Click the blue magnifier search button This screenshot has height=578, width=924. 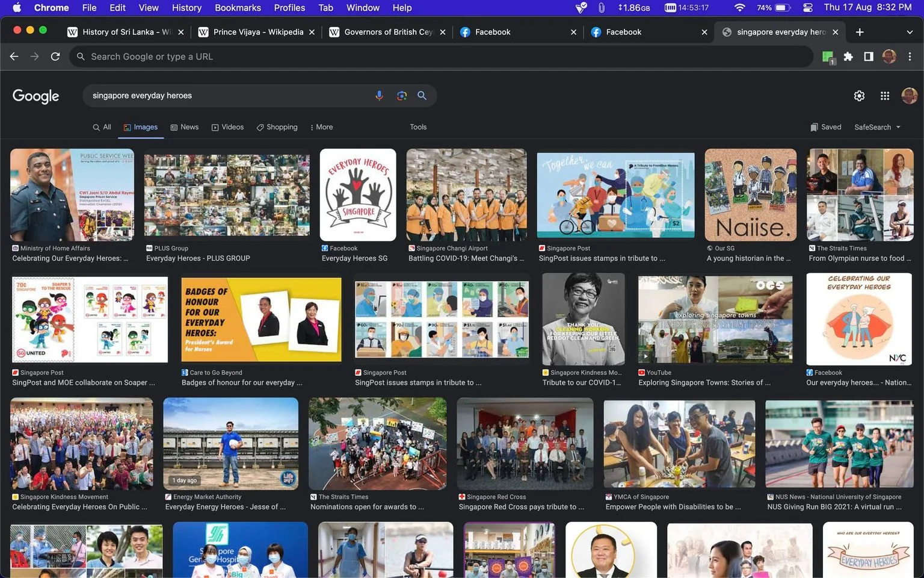tap(422, 96)
